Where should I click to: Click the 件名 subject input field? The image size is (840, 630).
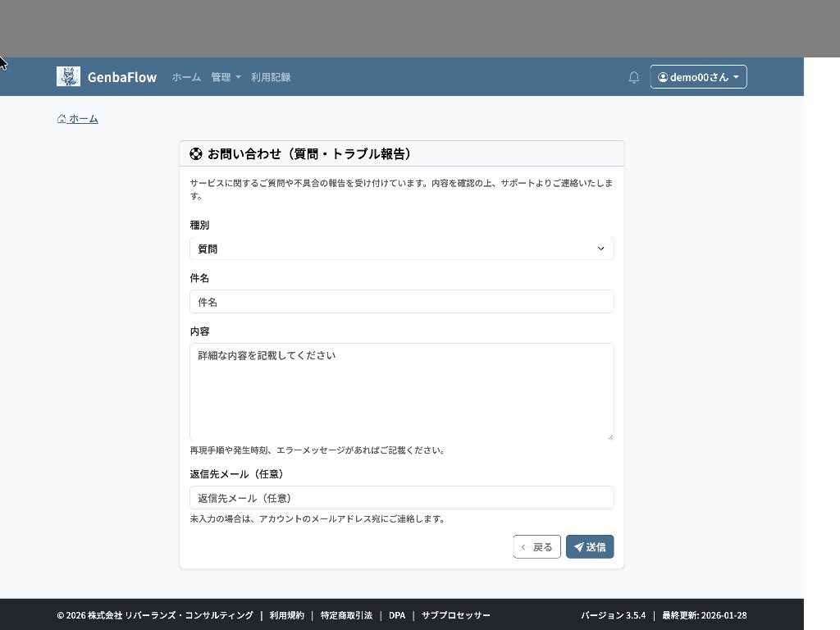click(402, 302)
